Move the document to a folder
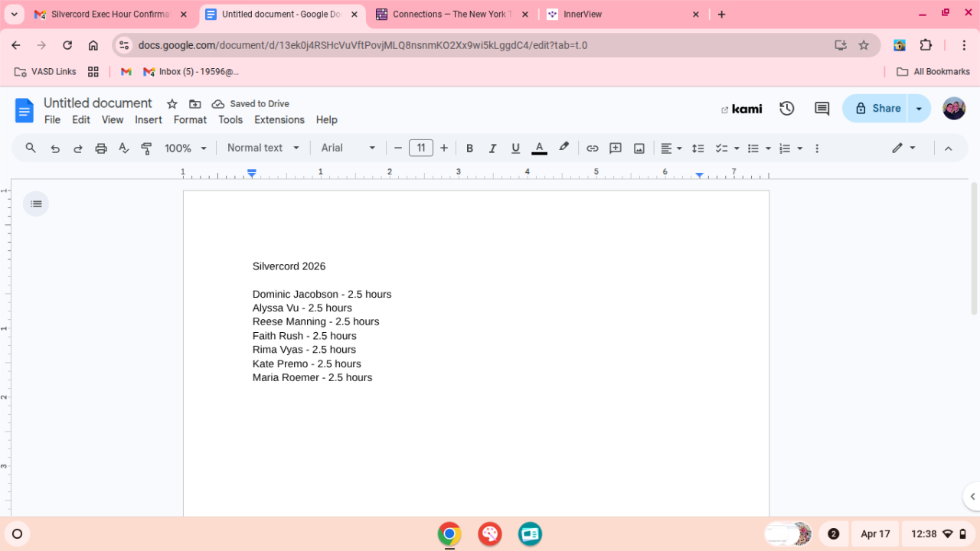The image size is (980, 551). [x=195, y=104]
